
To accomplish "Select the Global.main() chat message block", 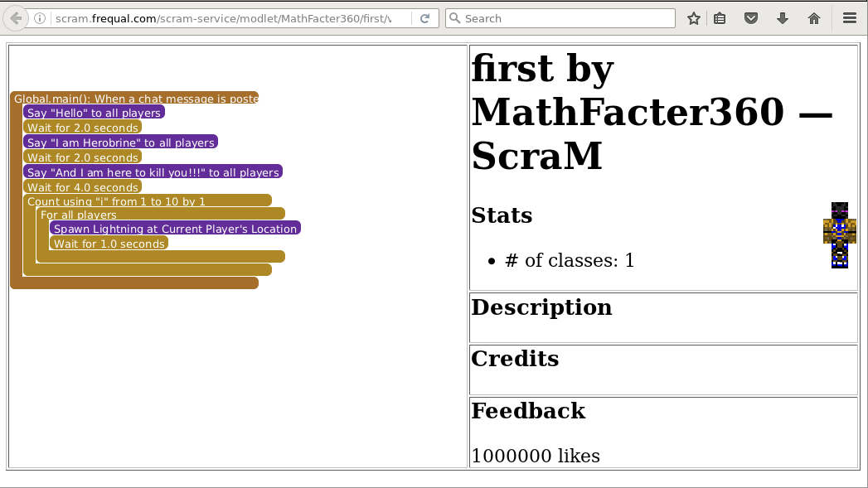I will (x=135, y=99).
